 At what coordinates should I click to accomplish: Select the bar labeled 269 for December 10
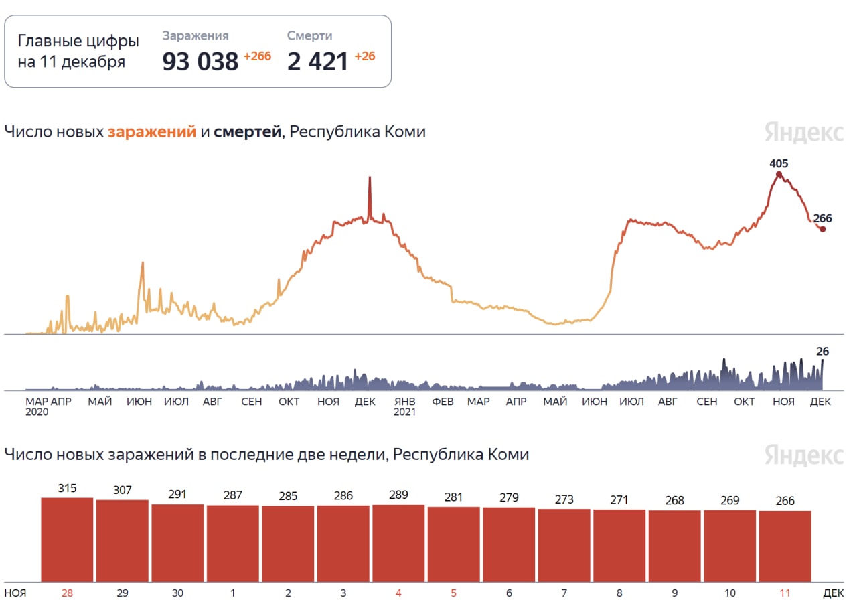pyautogui.click(x=730, y=546)
